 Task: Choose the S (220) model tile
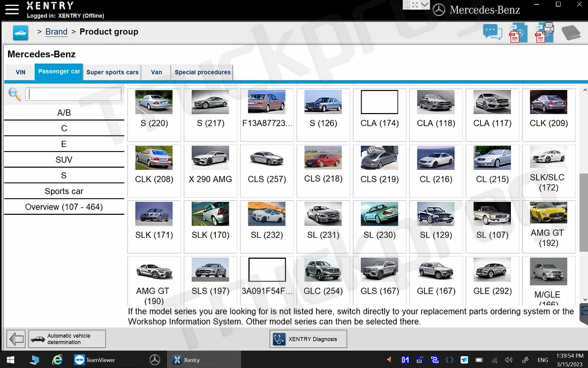click(x=154, y=115)
